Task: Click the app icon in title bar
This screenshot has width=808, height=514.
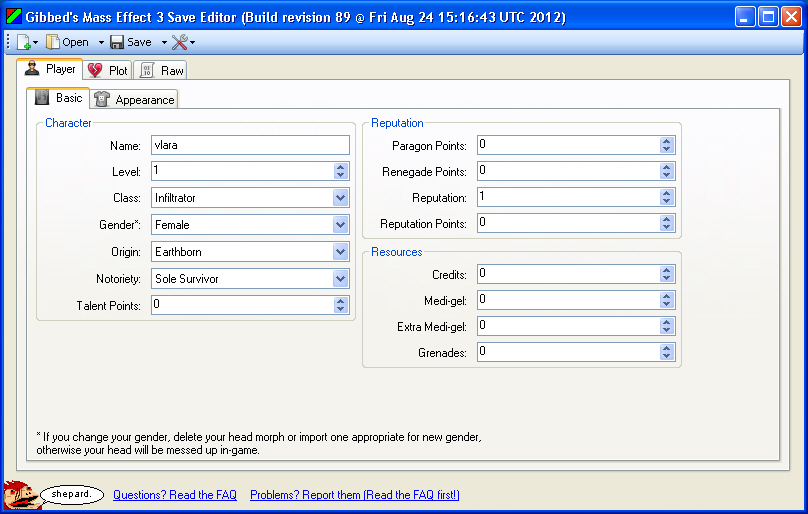Action: [x=13, y=17]
